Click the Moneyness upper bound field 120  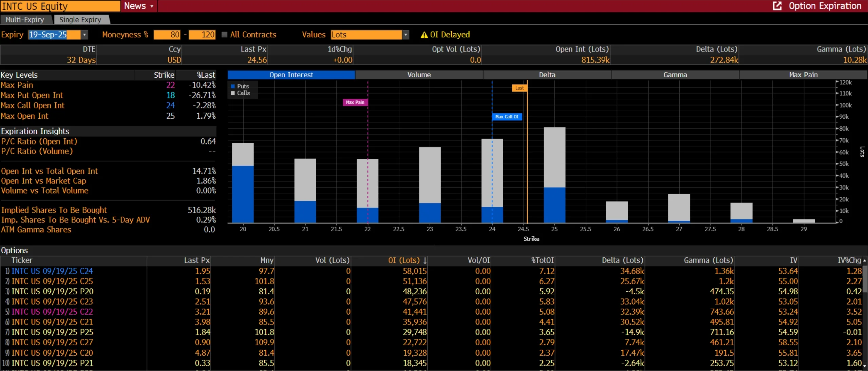(202, 35)
